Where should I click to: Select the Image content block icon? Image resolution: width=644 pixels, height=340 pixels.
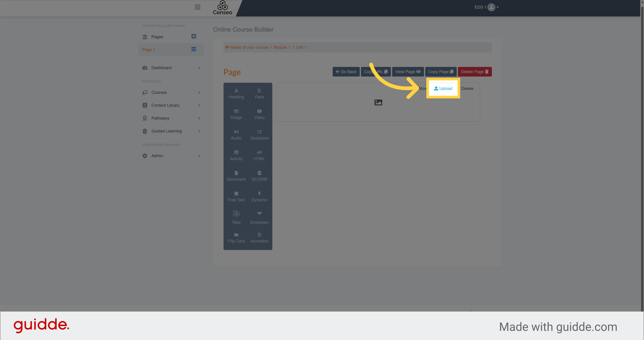pos(236,113)
